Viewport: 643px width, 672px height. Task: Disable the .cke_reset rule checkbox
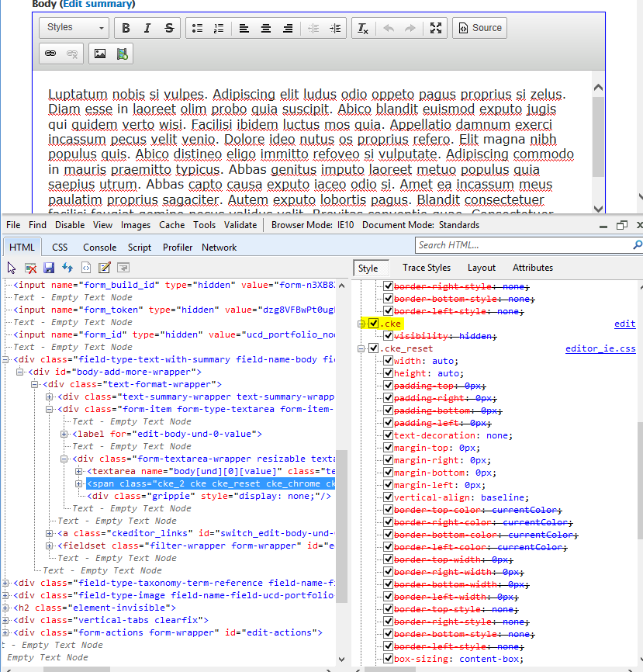[x=374, y=348]
